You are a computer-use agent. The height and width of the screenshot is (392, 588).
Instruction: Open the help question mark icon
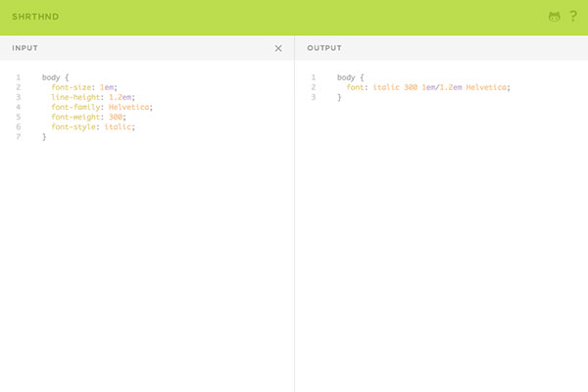coord(573,16)
